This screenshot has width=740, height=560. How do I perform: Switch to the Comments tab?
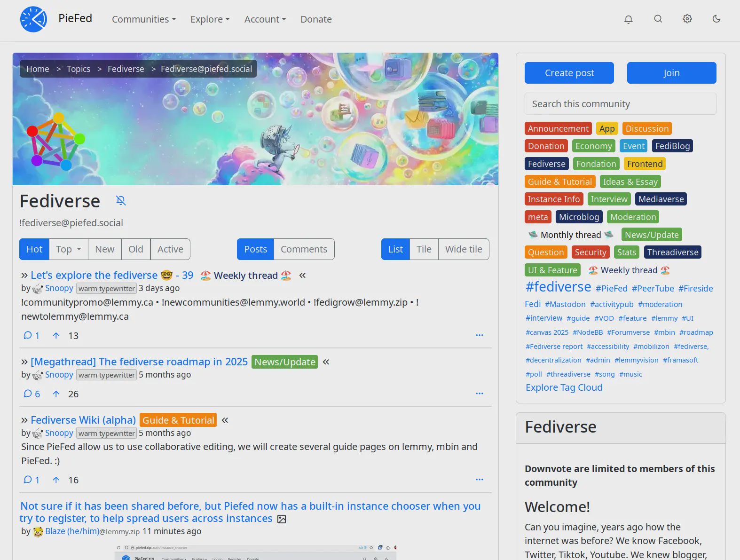304,249
